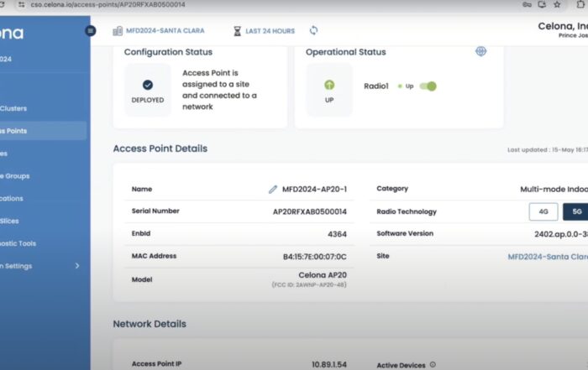Refresh data with the circular arrows icon
This screenshot has height=370, width=588.
click(313, 30)
